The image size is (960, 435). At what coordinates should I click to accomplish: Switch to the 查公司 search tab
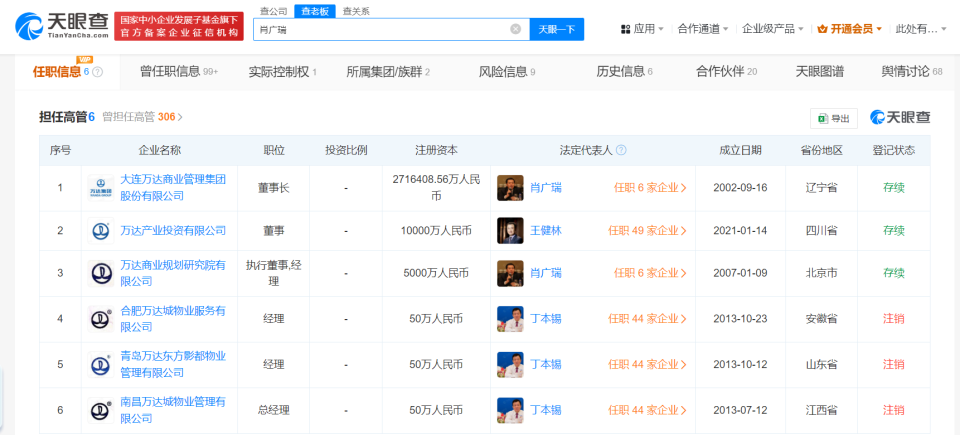tap(273, 11)
